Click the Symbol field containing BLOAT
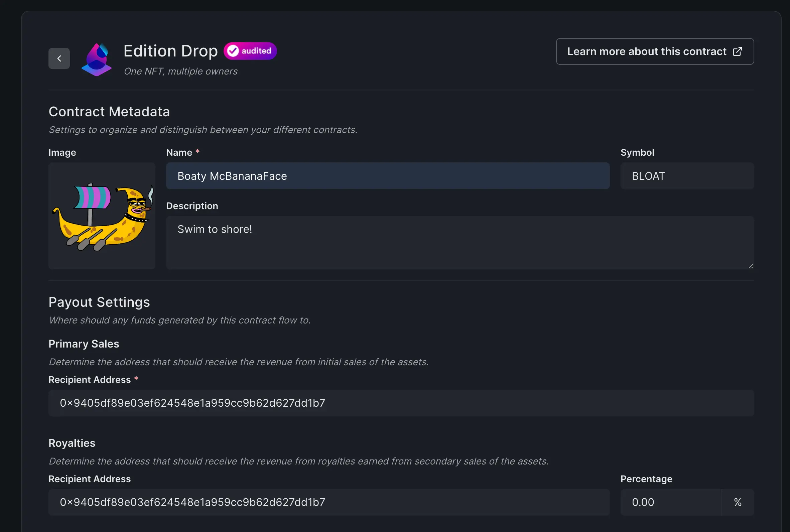This screenshot has width=790, height=532. click(x=687, y=176)
